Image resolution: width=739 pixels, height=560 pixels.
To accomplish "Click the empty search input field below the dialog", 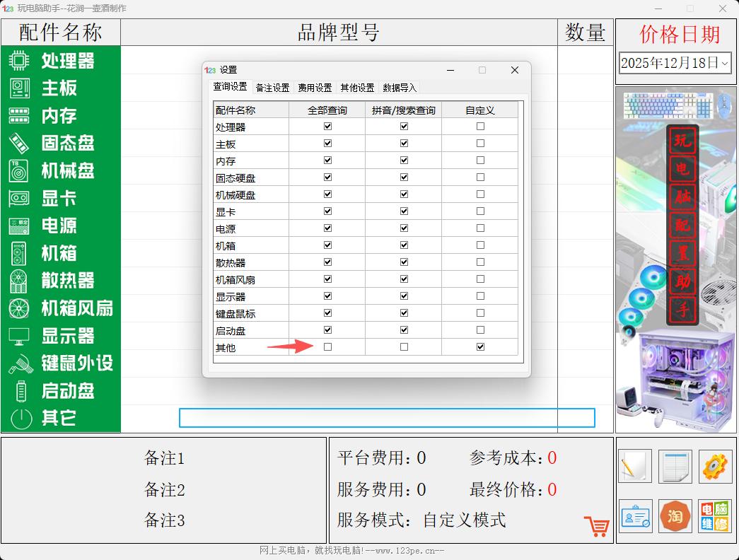I will [388, 418].
